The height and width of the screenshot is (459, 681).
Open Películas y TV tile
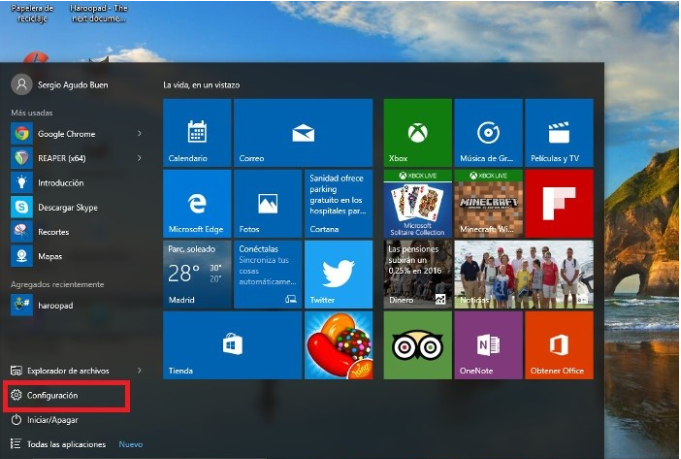(x=559, y=133)
